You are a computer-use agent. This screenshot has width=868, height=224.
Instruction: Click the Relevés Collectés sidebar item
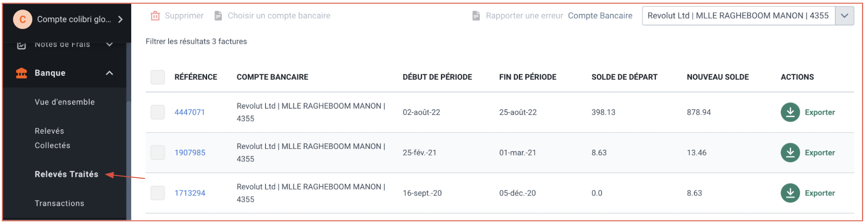pos(52,138)
